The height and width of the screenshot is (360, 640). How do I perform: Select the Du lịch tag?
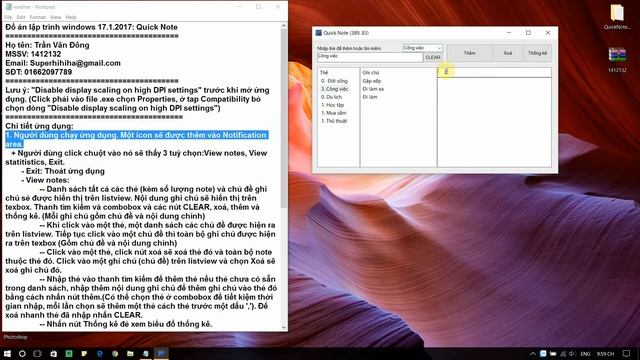tap(331, 97)
